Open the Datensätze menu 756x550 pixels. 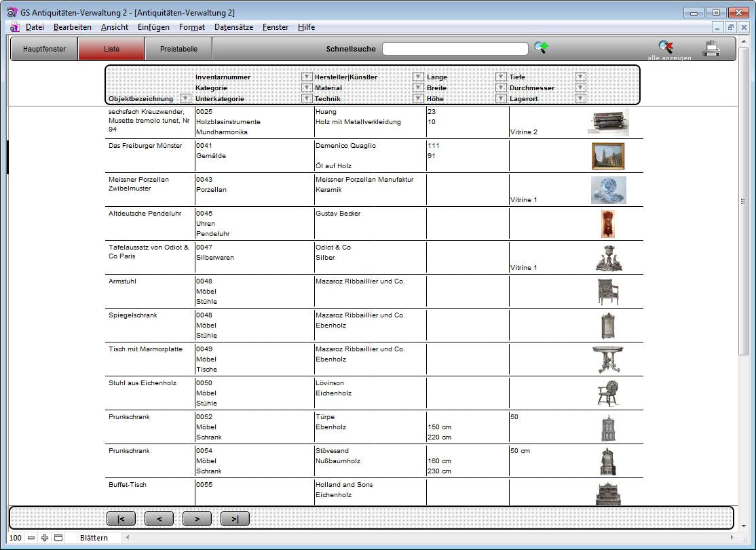(233, 27)
